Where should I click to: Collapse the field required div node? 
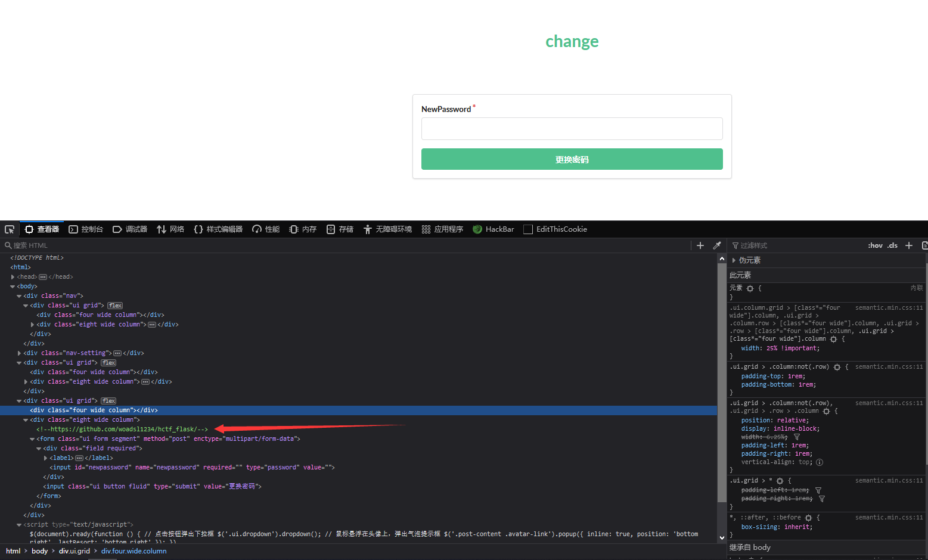pos(39,449)
